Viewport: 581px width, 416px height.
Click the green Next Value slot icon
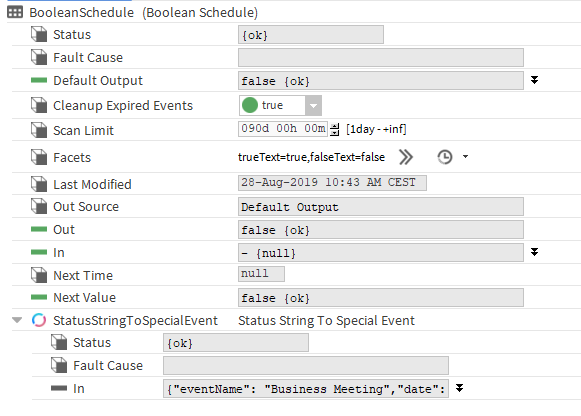(x=39, y=297)
